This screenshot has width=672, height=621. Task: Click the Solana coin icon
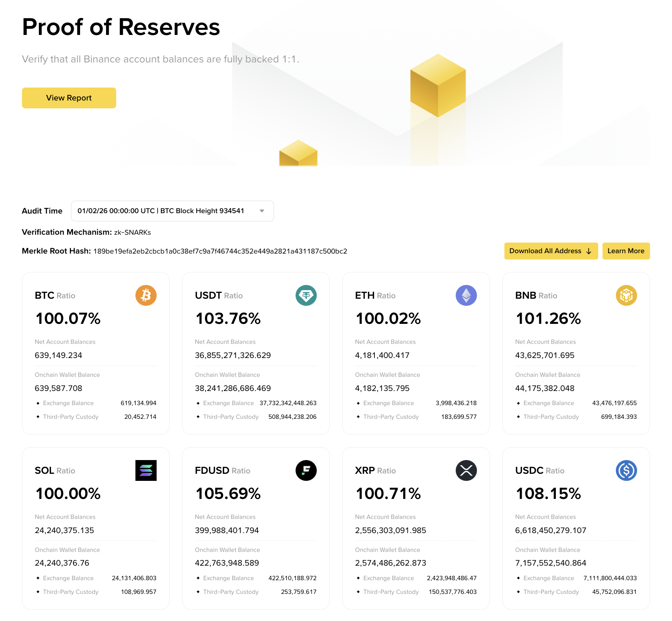[146, 470]
